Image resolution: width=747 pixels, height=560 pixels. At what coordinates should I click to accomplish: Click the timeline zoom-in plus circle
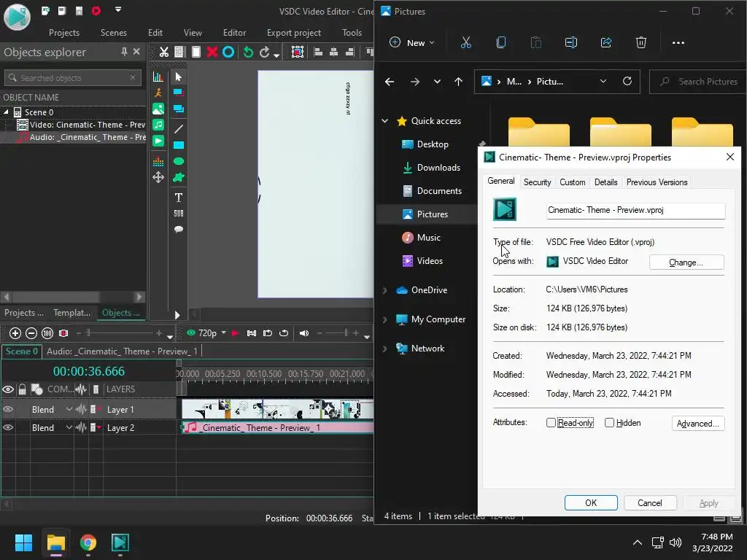pos(15,333)
